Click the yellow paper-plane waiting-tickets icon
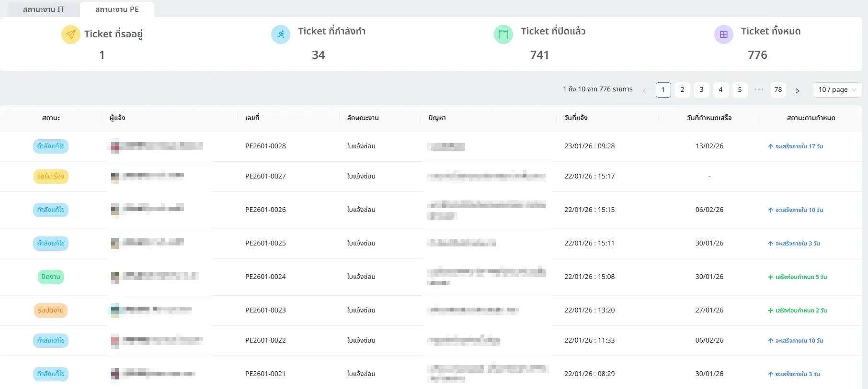 [71, 34]
